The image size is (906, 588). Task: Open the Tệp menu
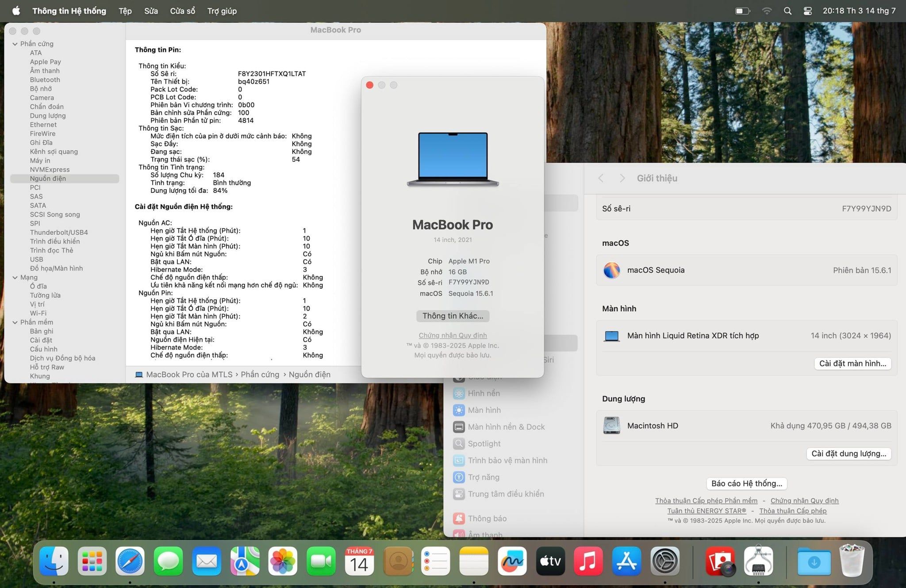click(125, 11)
